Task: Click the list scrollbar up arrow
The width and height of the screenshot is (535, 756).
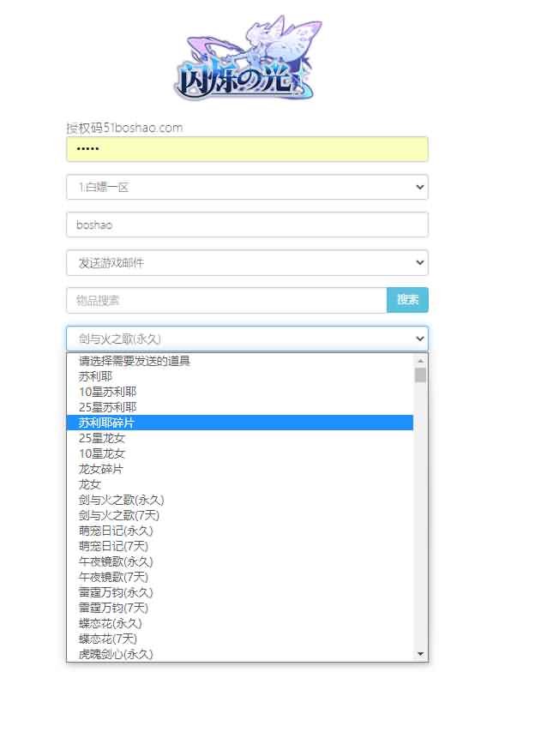Action: pos(420,360)
